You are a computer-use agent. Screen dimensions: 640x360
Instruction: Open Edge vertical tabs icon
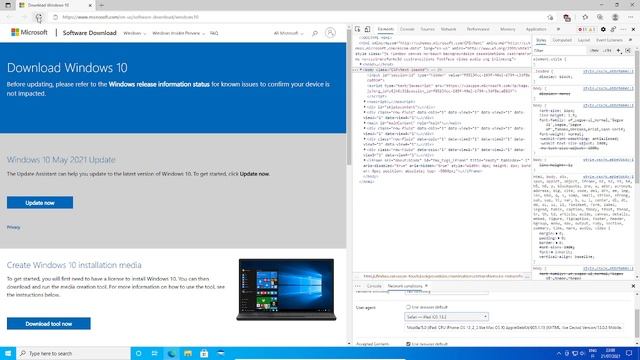pyautogui.click(x=8, y=5)
